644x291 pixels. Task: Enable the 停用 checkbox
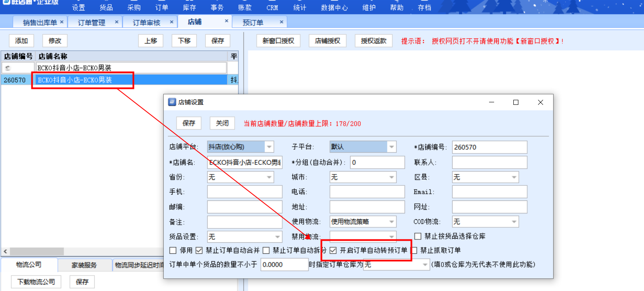pos(173,250)
